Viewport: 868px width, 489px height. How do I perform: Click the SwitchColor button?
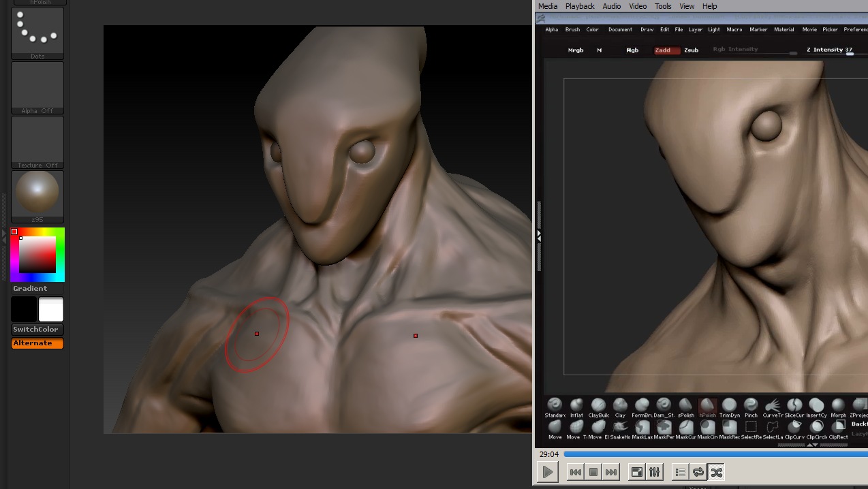[x=37, y=330]
